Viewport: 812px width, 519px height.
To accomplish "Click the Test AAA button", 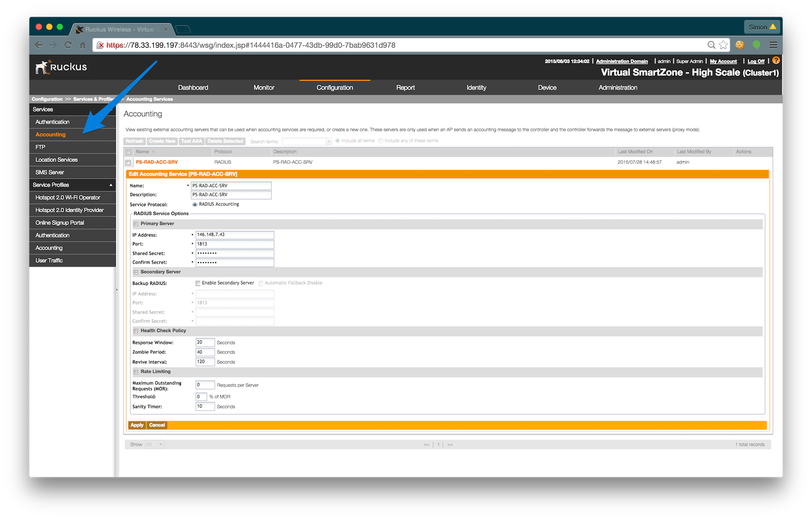I will pos(191,141).
